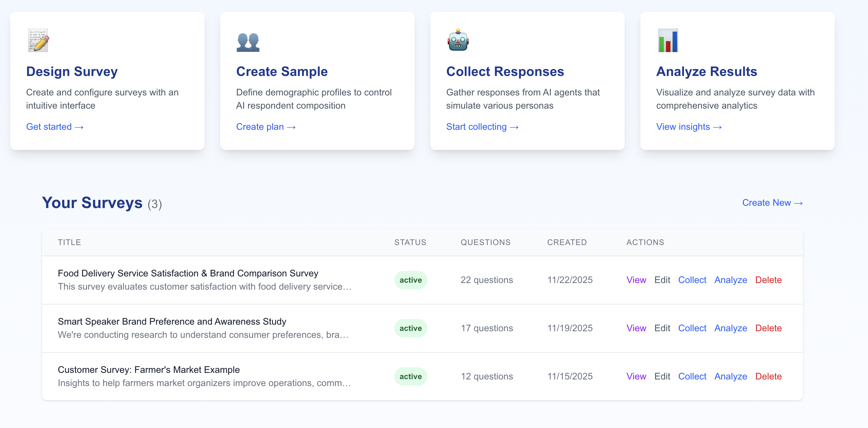The height and width of the screenshot is (428, 868).
Task: Sort surveys by the QUESTIONS column
Action: pos(486,242)
